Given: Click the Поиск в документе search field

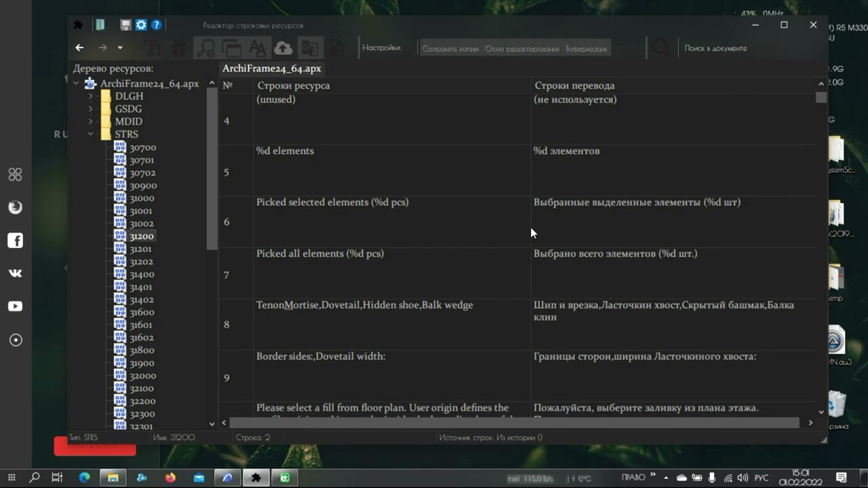Looking at the screenshot, I should click(x=715, y=49).
